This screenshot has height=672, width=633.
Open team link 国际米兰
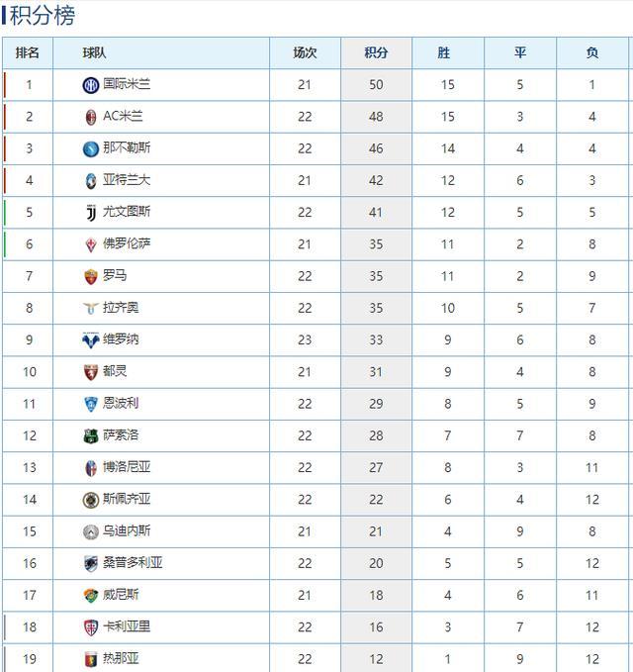click(127, 84)
